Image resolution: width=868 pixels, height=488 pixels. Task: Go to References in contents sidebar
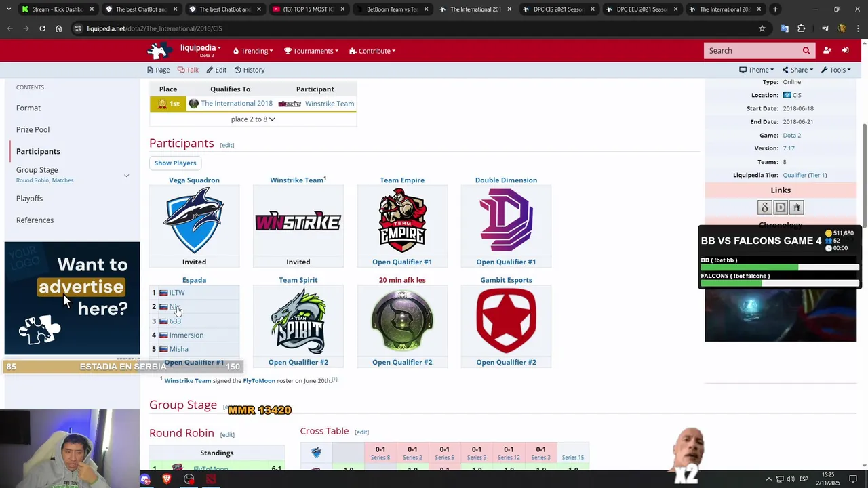[35, 220]
